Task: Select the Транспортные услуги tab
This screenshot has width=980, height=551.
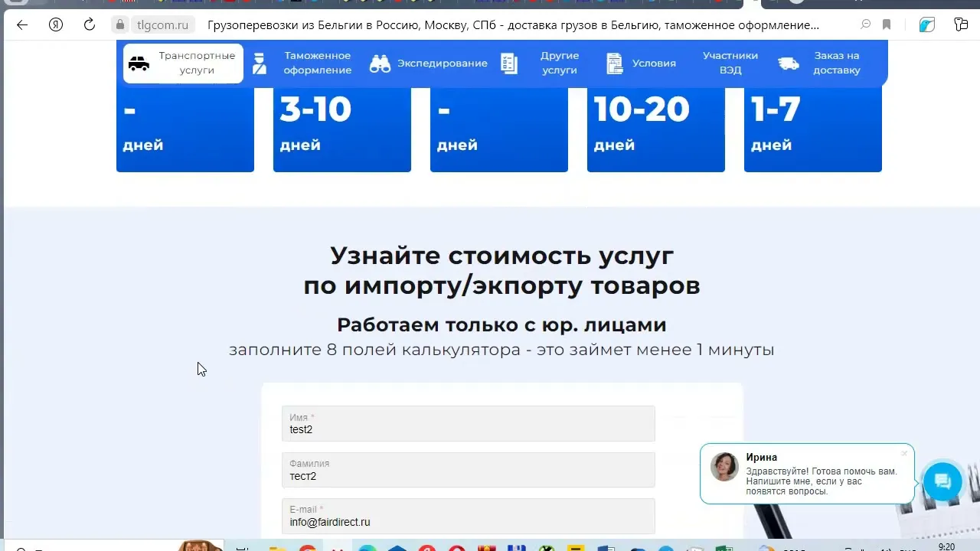Action: click(x=184, y=63)
